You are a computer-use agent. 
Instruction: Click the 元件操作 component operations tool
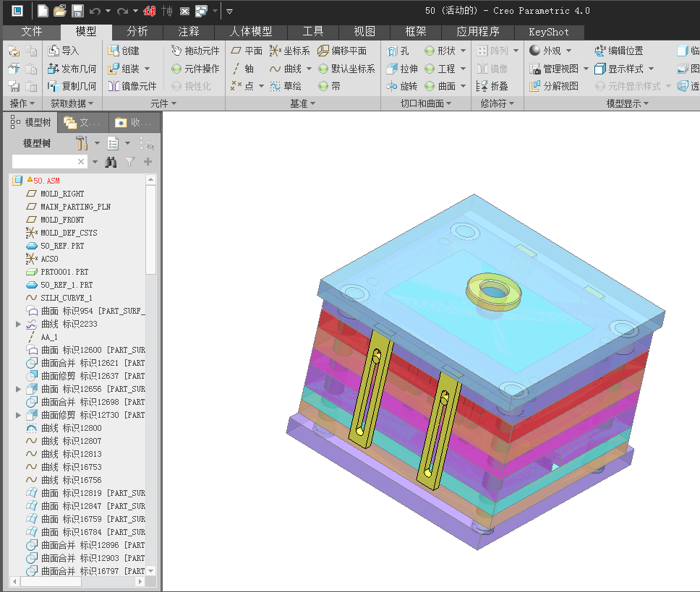click(x=195, y=69)
